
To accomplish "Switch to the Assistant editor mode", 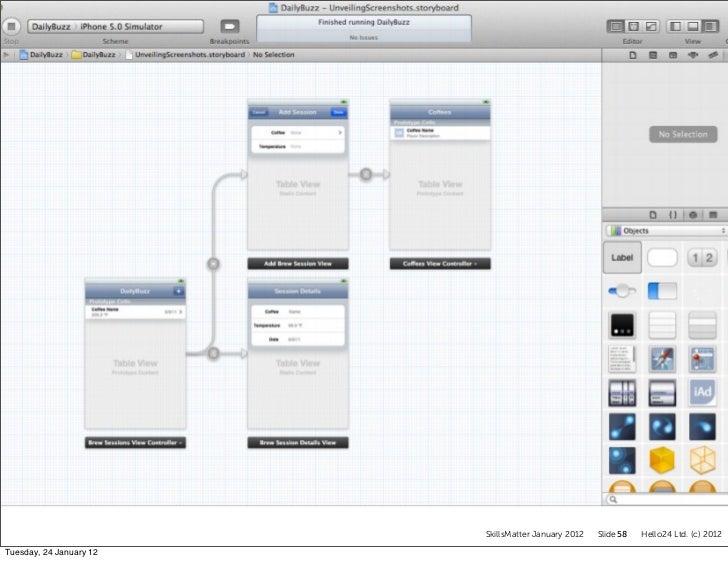I will tap(633, 26).
